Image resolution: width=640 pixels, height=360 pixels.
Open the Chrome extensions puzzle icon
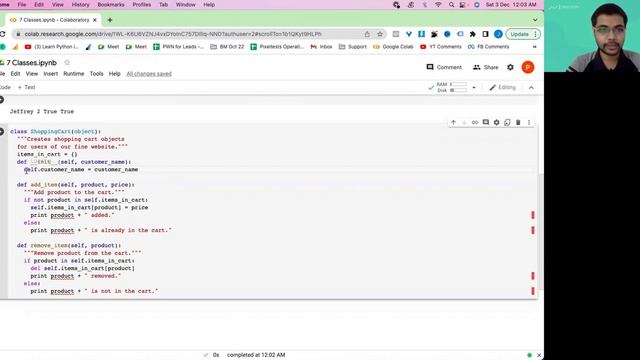[x=473, y=34]
